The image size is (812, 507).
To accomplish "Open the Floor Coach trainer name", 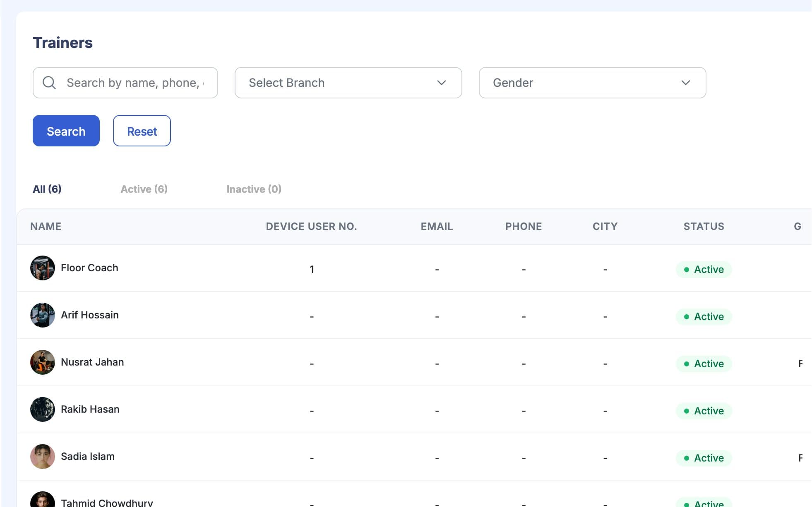I will 89,268.
